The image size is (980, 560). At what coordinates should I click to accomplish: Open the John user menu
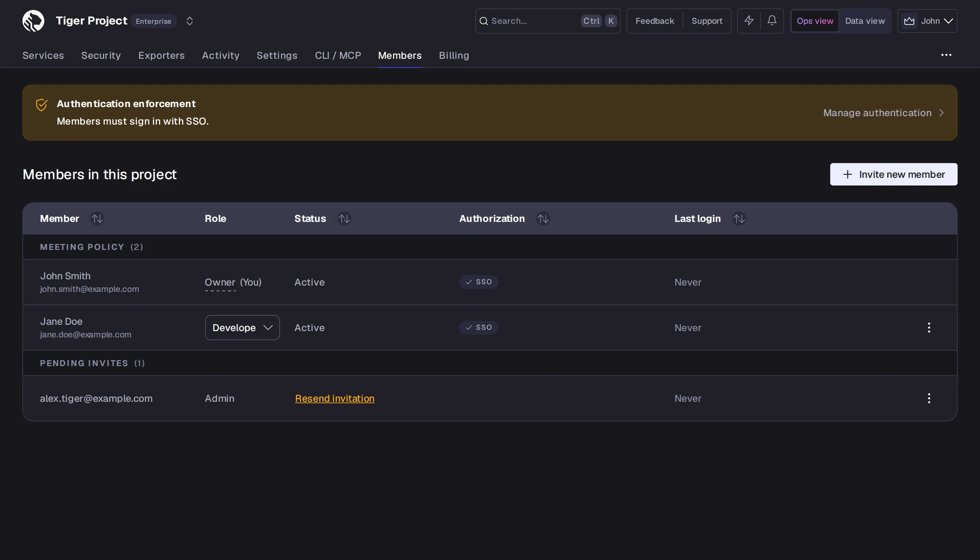coord(927,21)
